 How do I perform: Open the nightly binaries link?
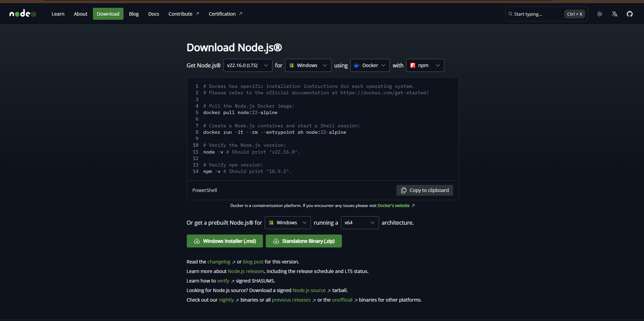[227, 300]
